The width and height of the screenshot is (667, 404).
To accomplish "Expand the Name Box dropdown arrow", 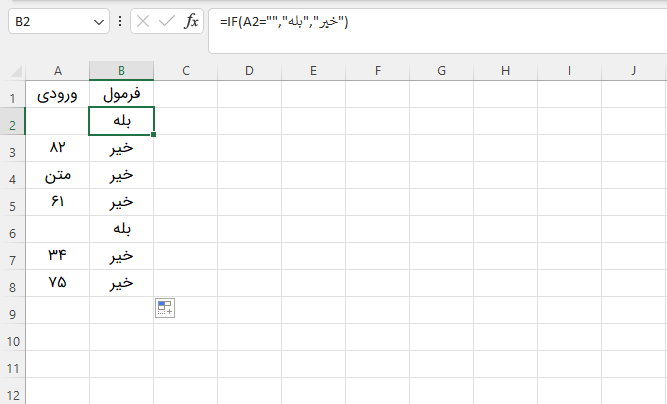I will tap(98, 21).
